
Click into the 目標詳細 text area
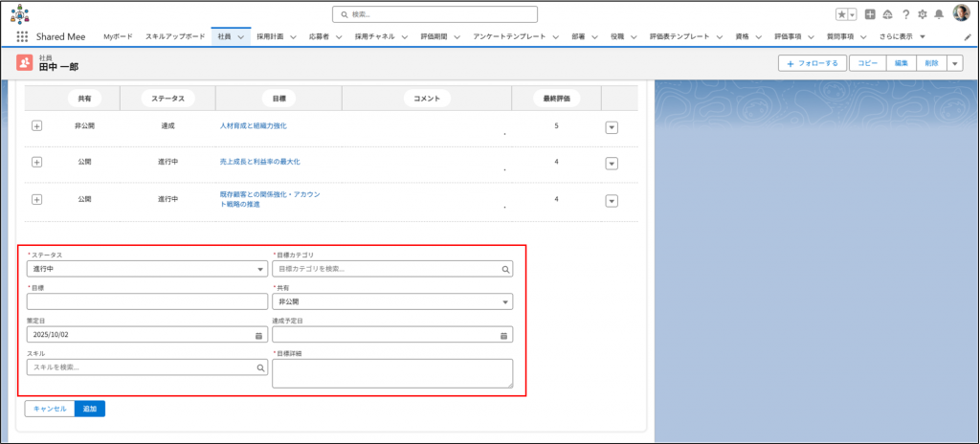click(x=392, y=373)
